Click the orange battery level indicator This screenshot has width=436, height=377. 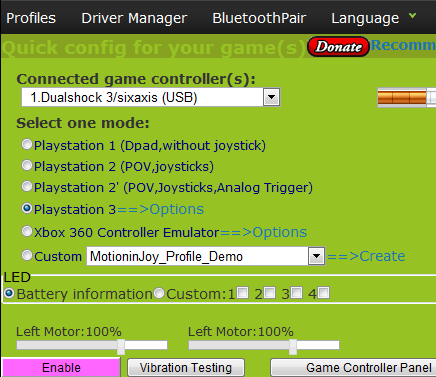[402, 98]
